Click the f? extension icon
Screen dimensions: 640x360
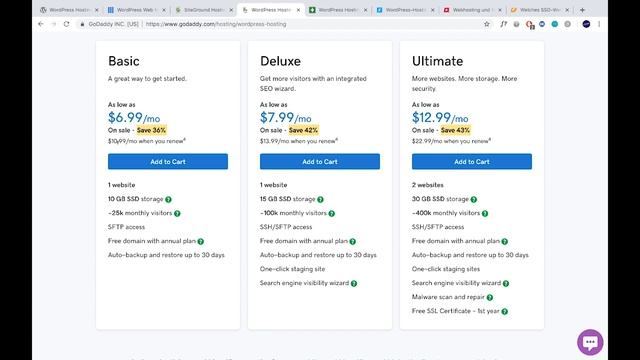pyautogui.click(x=504, y=24)
